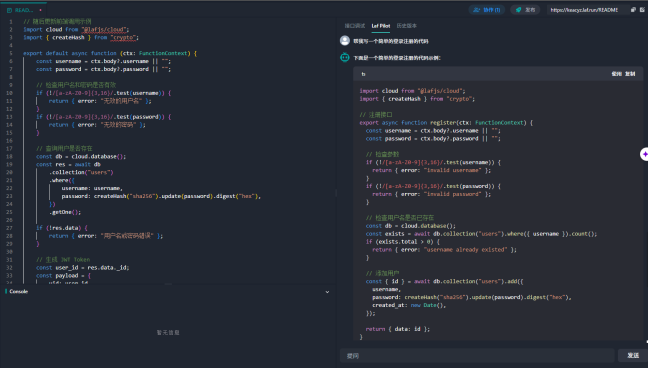Click "无效的密码" error string in editor
The height and width of the screenshot is (368, 648).
pos(118,124)
